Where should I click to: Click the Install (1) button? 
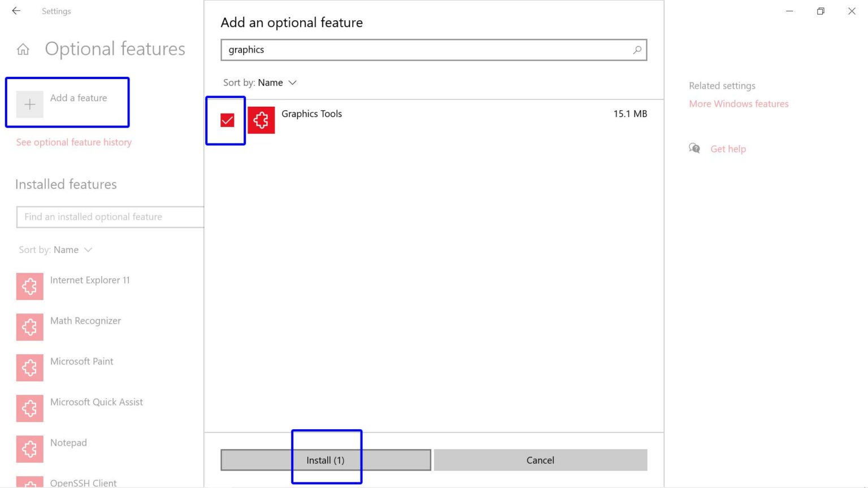(325, 460)
